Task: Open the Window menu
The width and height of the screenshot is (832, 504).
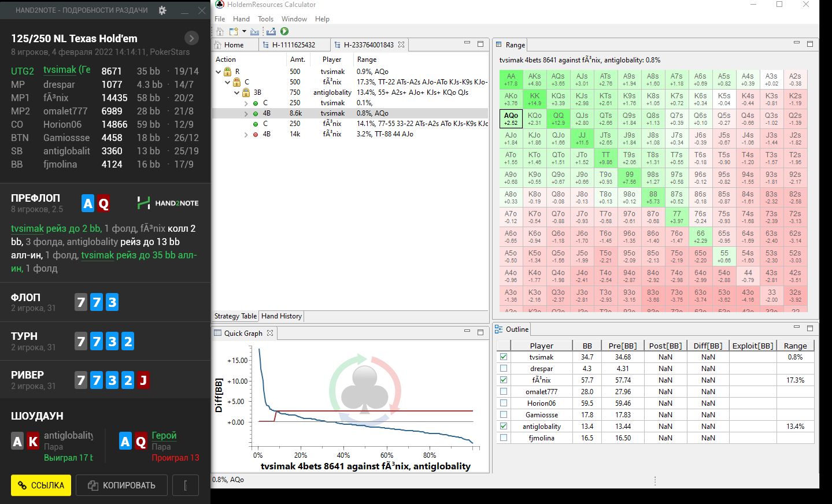Action: click(x=294, y=19)
